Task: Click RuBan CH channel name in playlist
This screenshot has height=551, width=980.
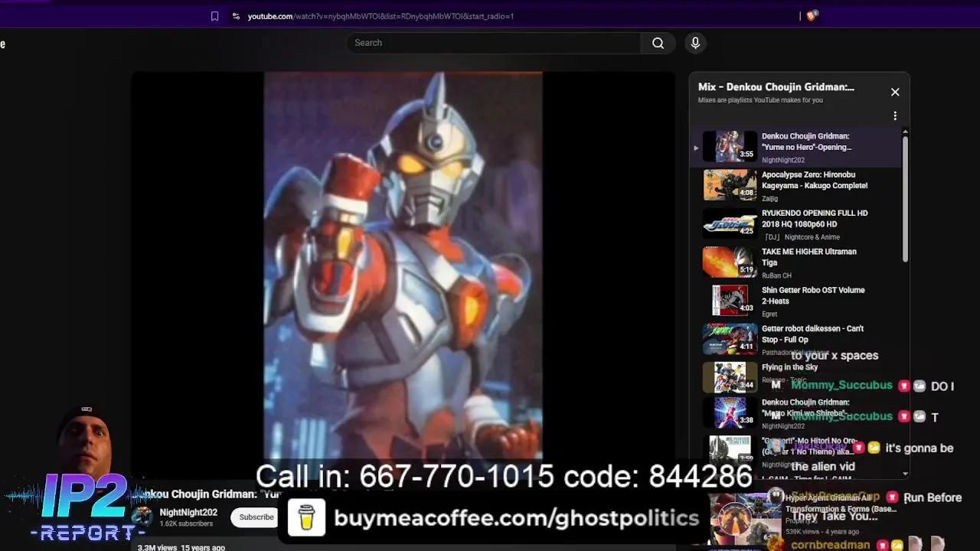Action: coord(776,275)
